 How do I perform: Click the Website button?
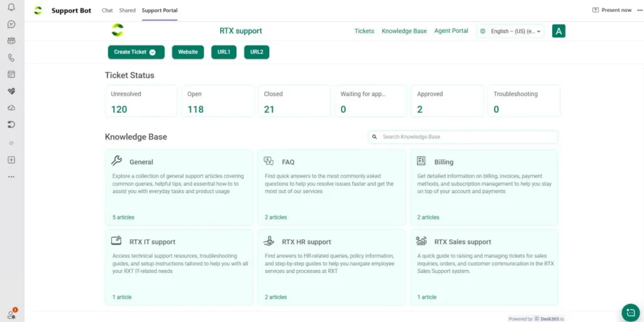[x=188, y=52]
